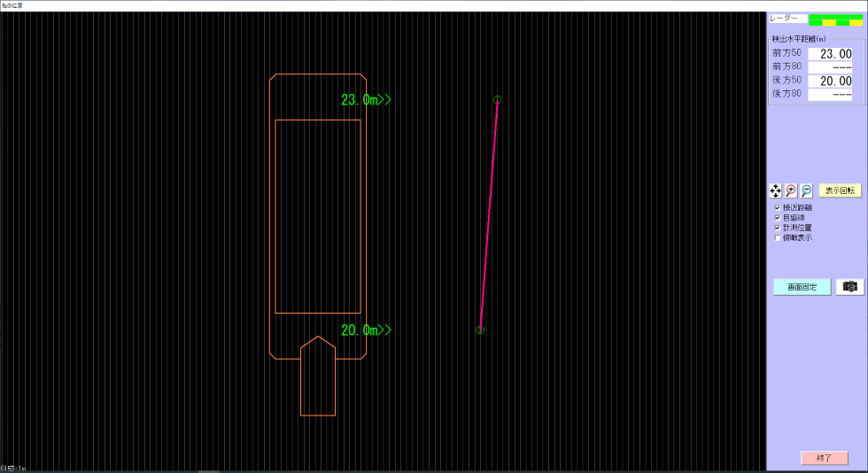Uncheck the 接近距離 checkbox
The image size is (868, 473).
click(x=778, y=207)
